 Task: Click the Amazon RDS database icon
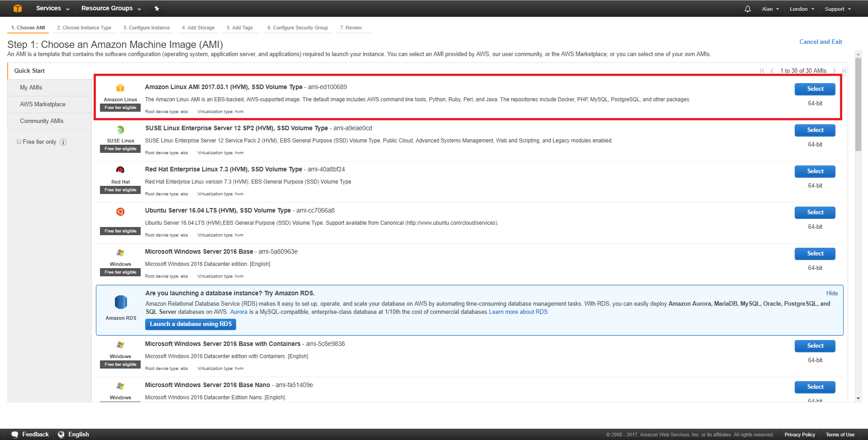121,302
